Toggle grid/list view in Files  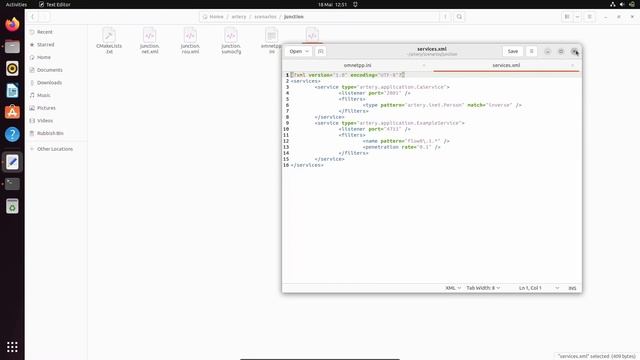(x=567, y=17)
